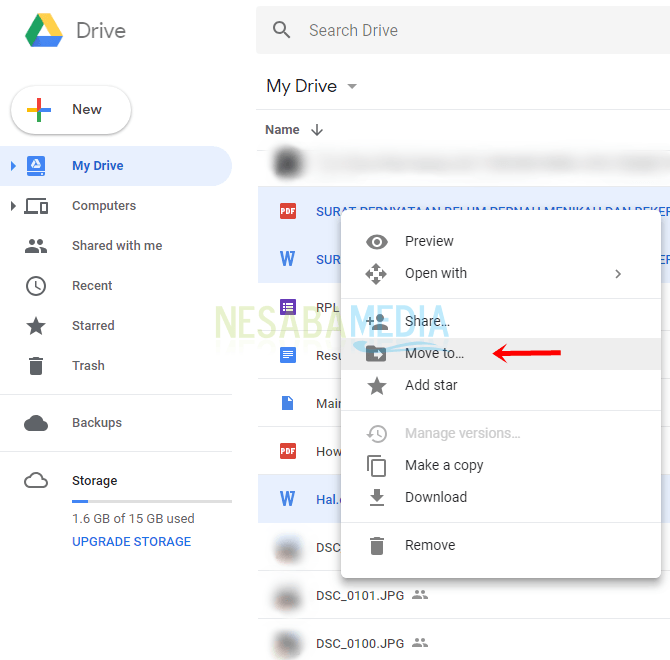Click DSC_0100.JPG thumbnail
The height and width of the screenshot is (660, 670).
[x=288, y=643]
